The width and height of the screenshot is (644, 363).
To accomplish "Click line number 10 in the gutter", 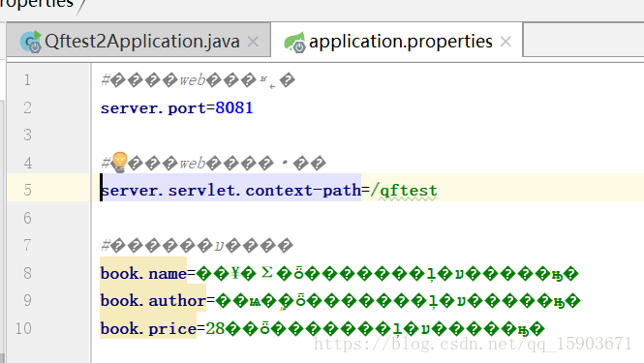I will click(x=23, y=328).
